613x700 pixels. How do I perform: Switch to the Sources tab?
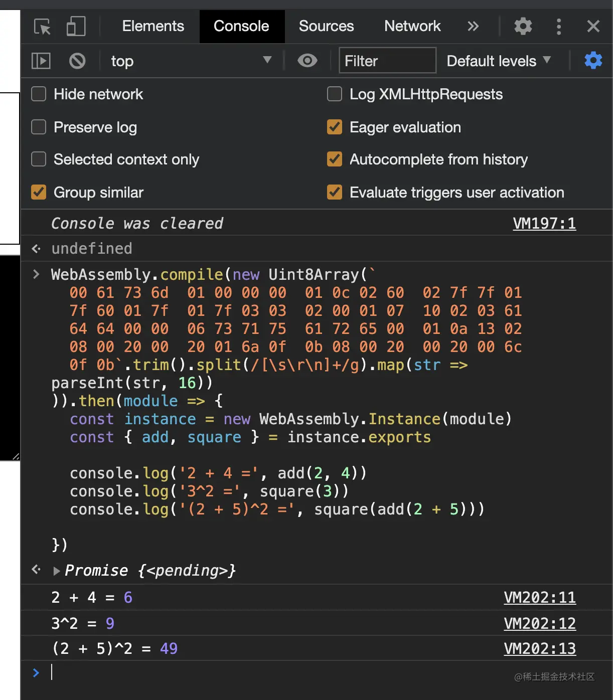(x=326, y=26)
